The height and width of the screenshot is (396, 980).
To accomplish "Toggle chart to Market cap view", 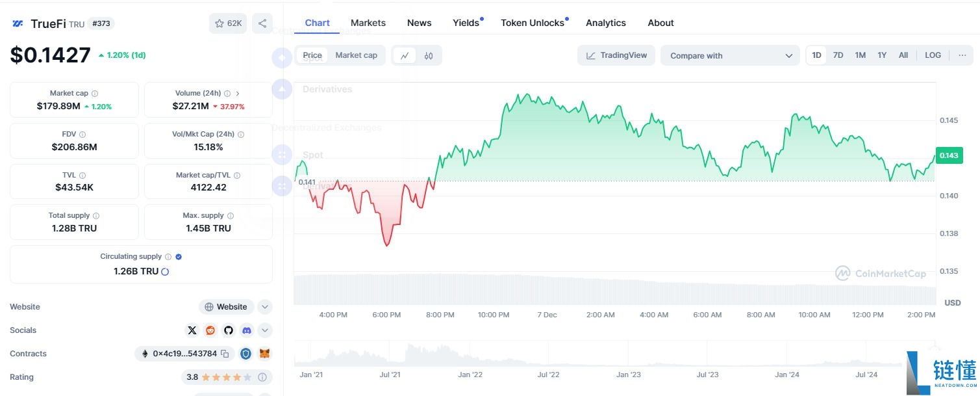I will [x=356, y=55].
